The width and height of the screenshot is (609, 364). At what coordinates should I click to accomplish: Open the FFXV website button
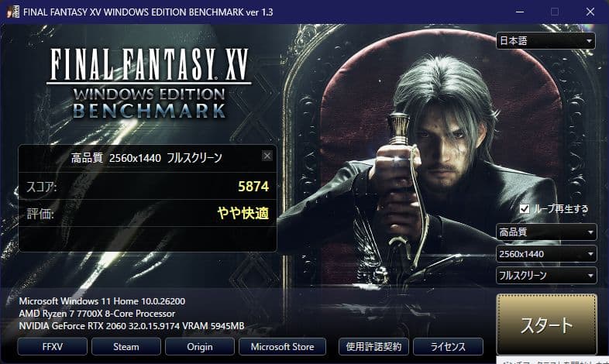(52, 346)
